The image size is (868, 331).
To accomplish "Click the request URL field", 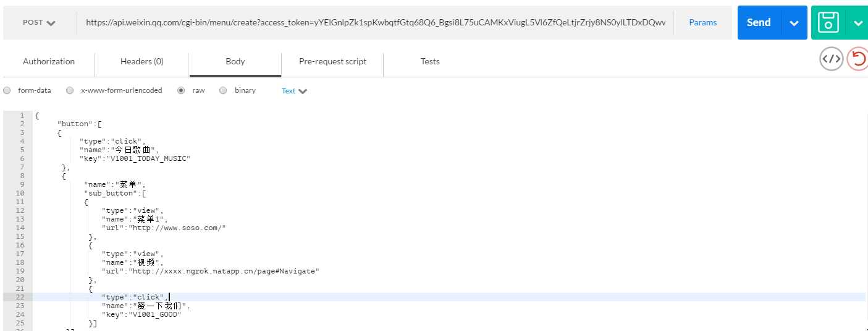I will click(375, 22).
